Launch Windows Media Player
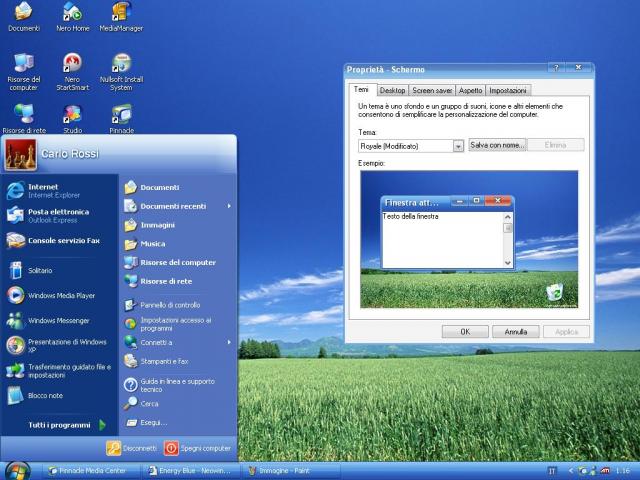 [x=59, y=296]
